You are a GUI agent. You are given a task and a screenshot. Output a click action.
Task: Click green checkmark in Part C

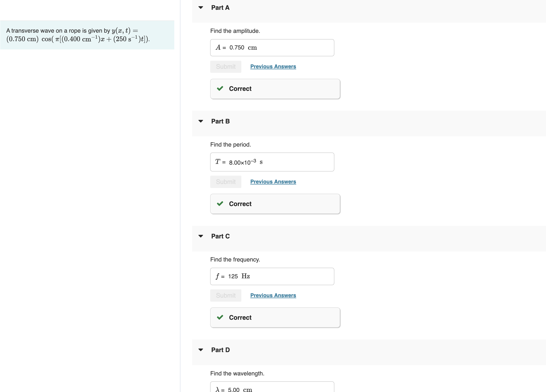220,317
